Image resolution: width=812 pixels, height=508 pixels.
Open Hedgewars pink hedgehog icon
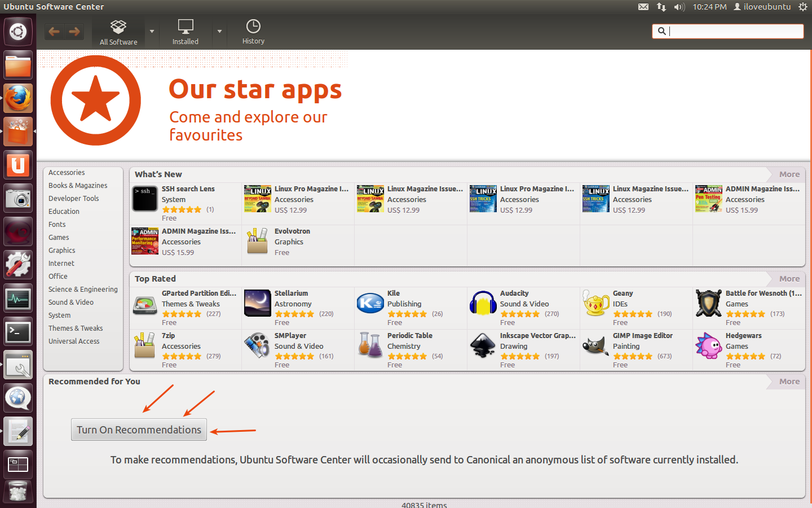point(709,345)
